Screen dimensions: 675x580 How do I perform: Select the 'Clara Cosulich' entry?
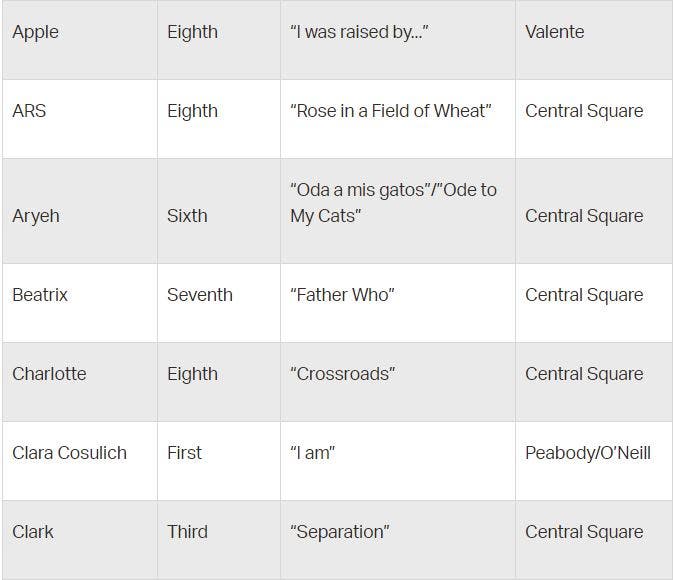(x=69, y=453)
